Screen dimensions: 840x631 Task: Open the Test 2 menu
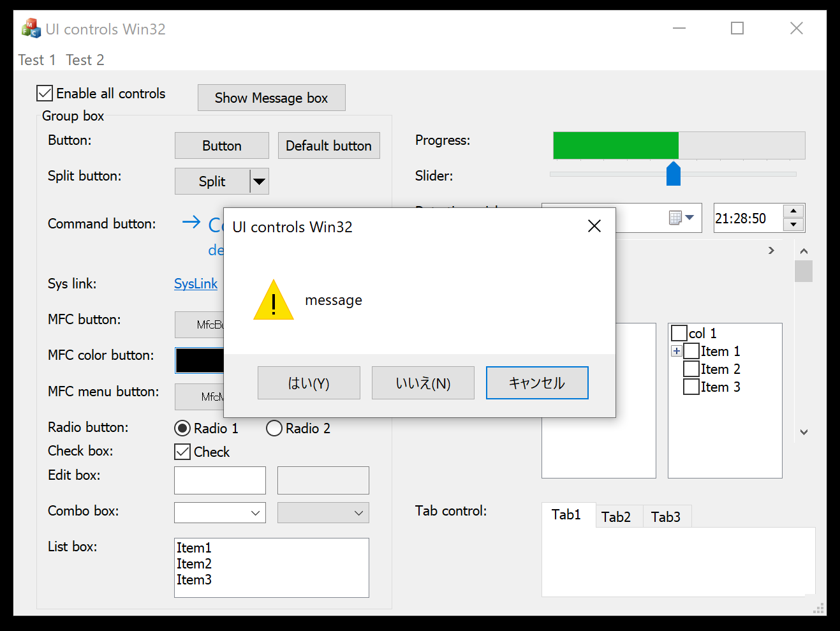pos(85,60)
